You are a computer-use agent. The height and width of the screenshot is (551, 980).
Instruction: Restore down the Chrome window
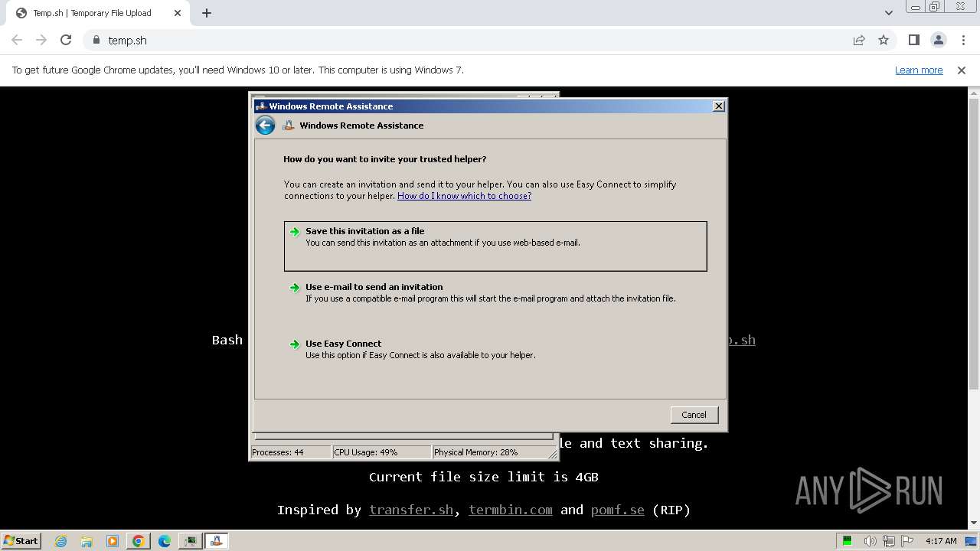click(935, 7)
